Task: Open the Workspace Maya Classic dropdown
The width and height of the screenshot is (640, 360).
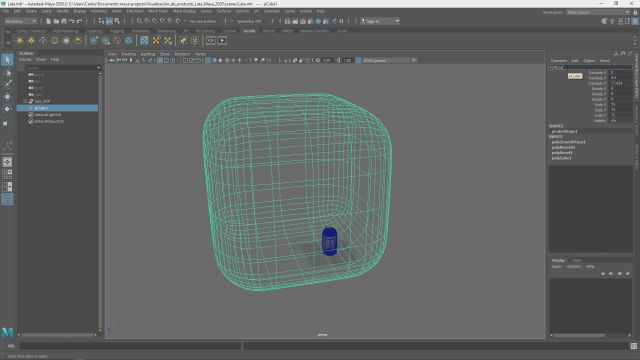Action: coord(598,12)
